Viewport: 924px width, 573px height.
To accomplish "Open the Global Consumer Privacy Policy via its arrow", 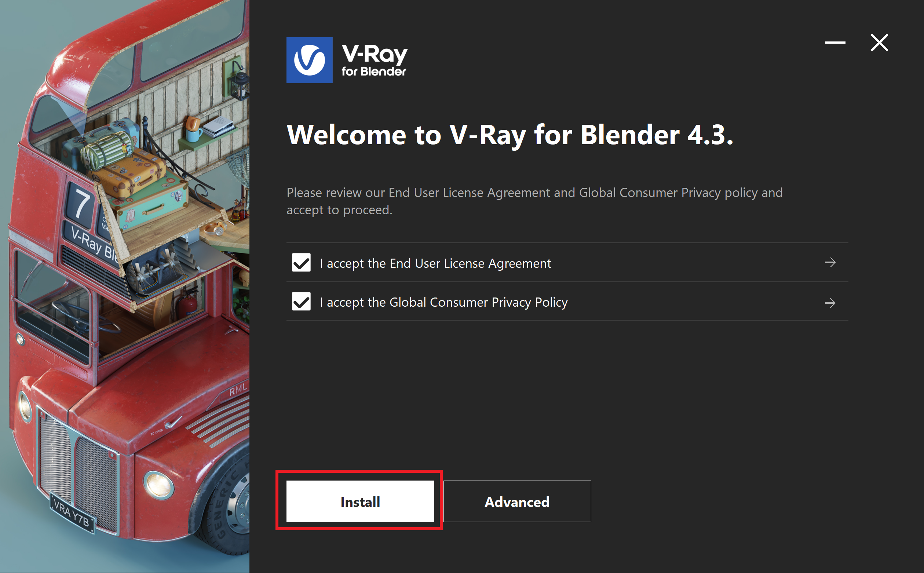I will coord(830,303).
